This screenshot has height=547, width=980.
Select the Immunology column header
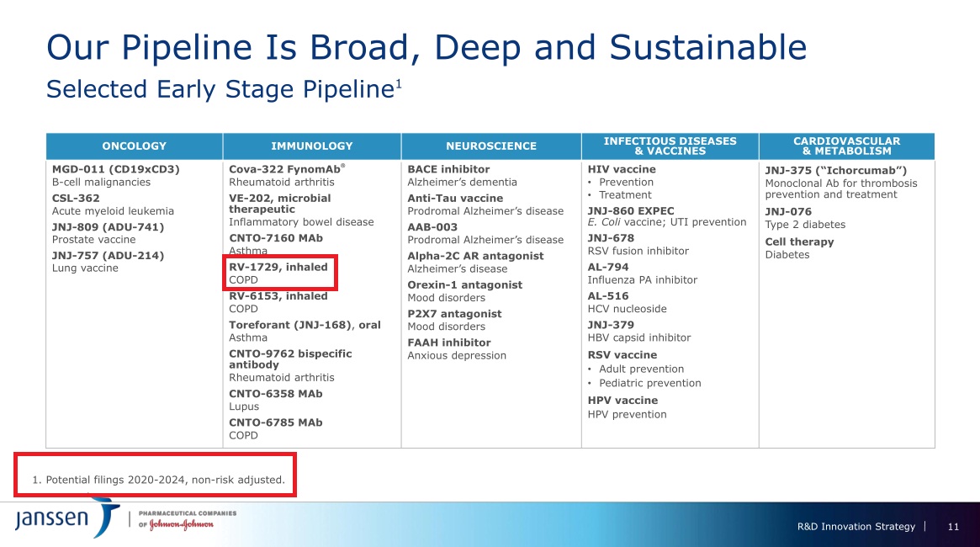[312, 146]
